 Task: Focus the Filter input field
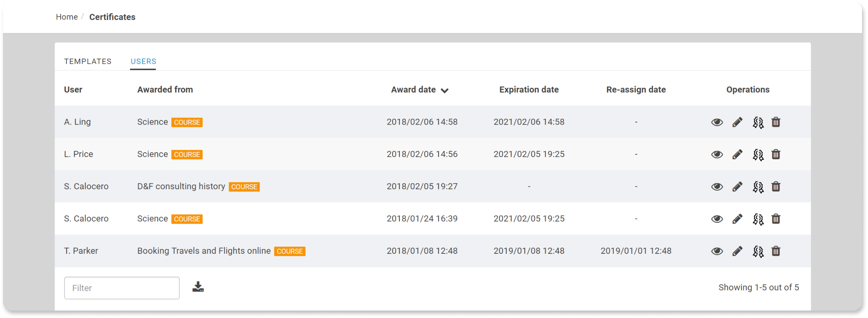pos(122,288)
